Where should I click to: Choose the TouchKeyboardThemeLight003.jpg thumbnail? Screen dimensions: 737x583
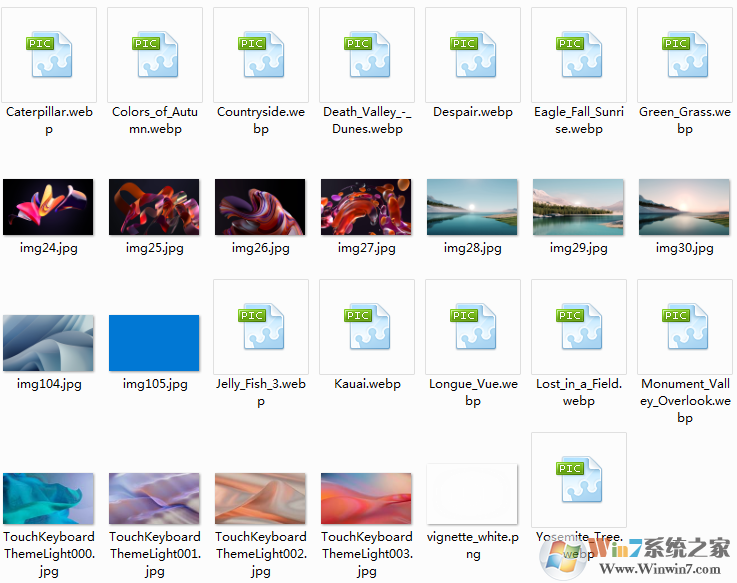coord(366,498)
